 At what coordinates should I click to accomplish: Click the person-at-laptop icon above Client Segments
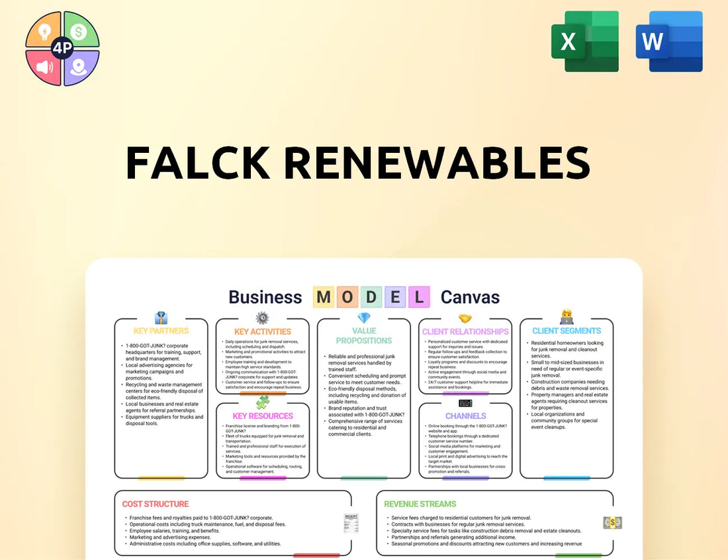coord(567,317)
